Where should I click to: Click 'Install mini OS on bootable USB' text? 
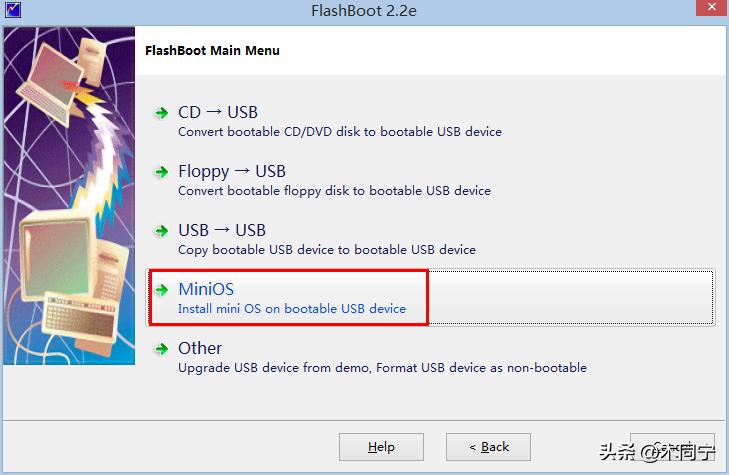(292, 309)
